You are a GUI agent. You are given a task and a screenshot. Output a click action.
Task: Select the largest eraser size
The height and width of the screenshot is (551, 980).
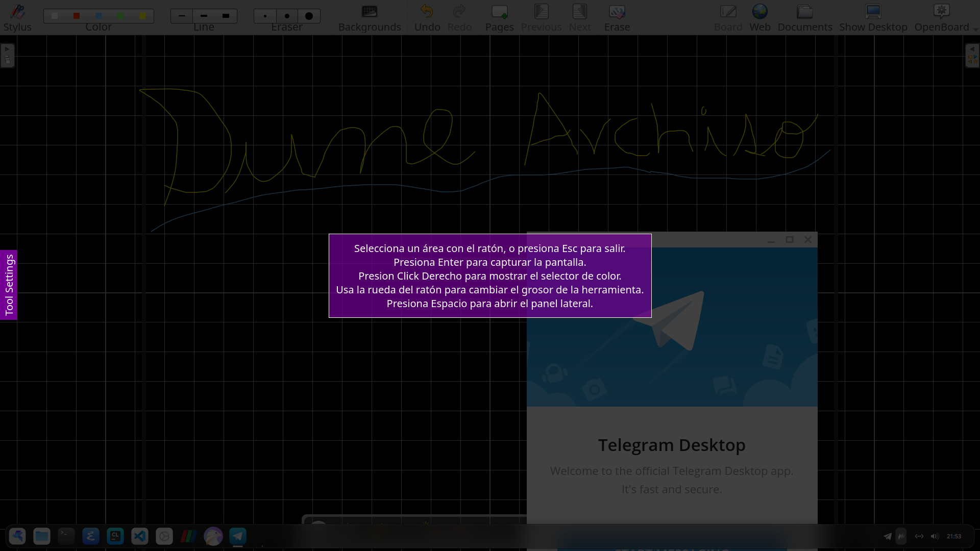point(309,16)
